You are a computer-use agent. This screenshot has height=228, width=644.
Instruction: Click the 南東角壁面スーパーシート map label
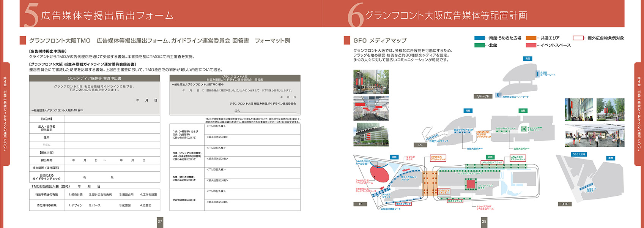(x=515, y=97)
